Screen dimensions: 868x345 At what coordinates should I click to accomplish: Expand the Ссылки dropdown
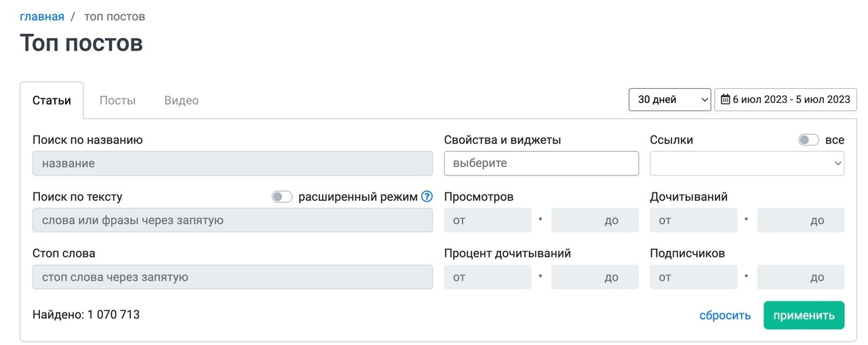coord(747,163)
